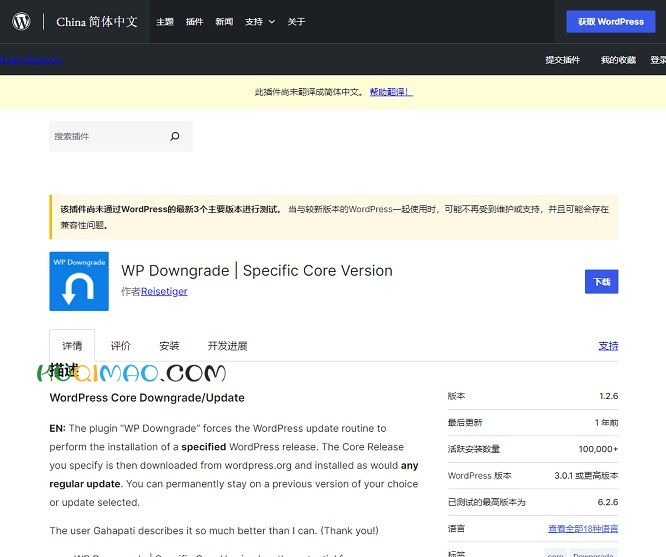Click the WordPress logo icon
This screenshot has height=557, width=666.
(x=21, y=21)
